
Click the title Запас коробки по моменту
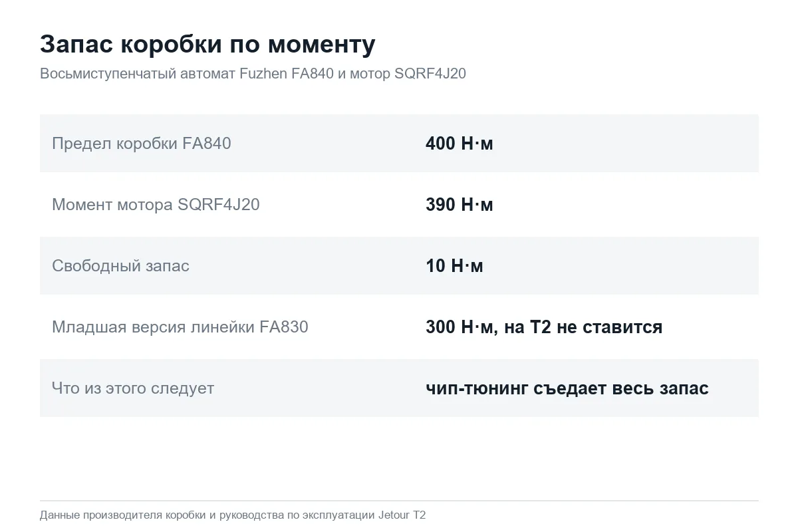(x=207, y=45)
